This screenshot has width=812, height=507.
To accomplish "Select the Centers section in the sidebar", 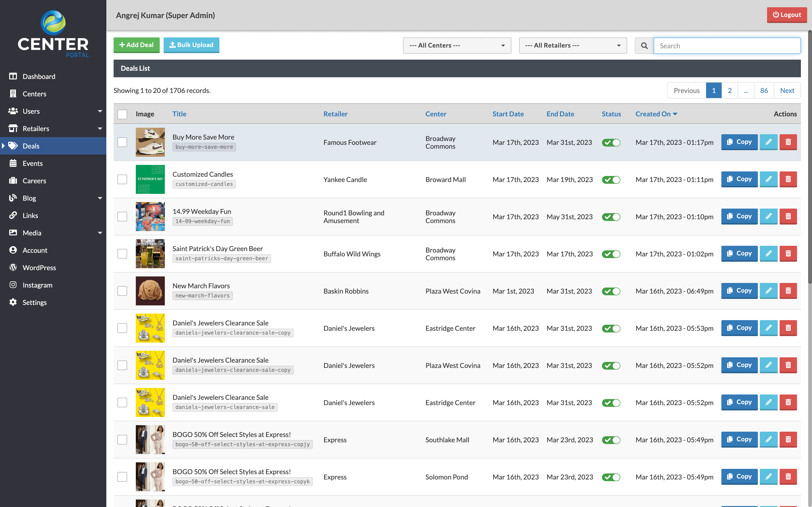I will click(35, 94).
